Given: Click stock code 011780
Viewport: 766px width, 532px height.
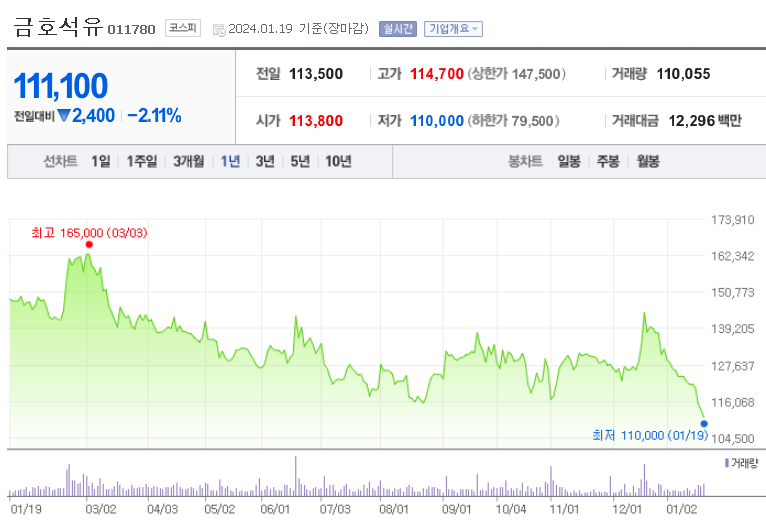Looking at the screenshot, I should tap(131, 30).
